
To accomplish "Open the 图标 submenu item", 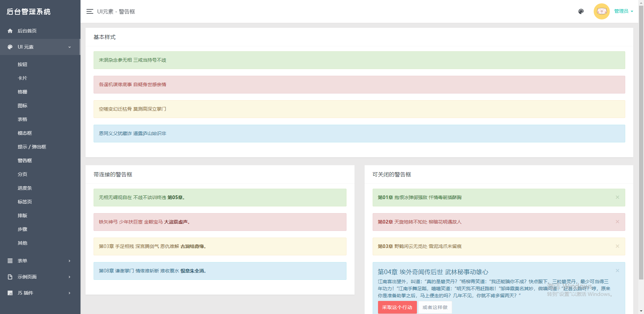I will point(22,106).
